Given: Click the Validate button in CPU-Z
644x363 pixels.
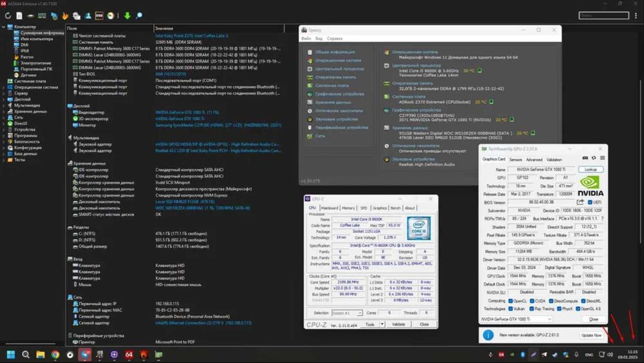Looking at the screenshot, I should (398, 324).
